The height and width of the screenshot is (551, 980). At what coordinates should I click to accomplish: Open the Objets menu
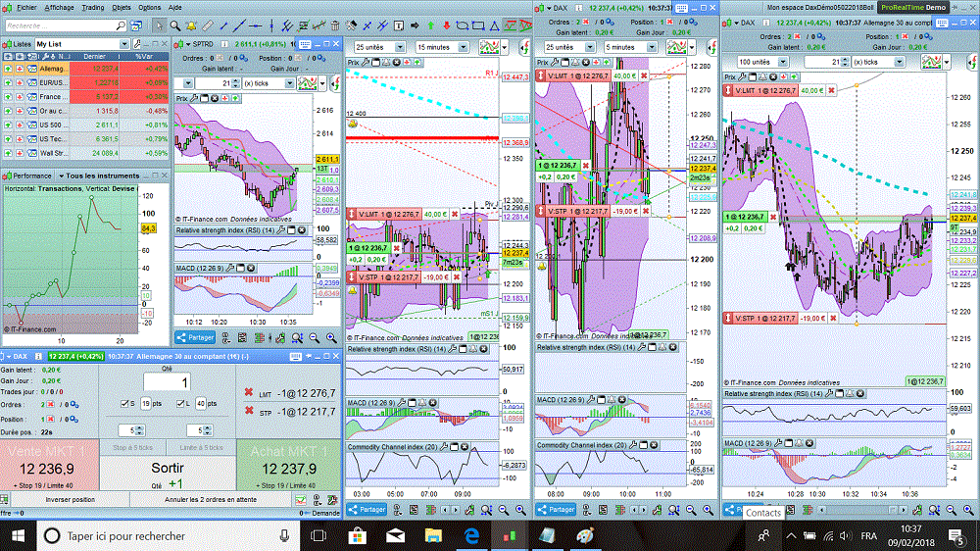pos(122,8)
